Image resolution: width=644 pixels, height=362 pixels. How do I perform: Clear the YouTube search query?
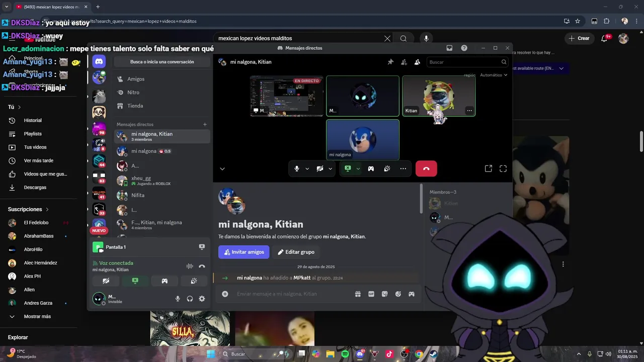pos(387,38)
